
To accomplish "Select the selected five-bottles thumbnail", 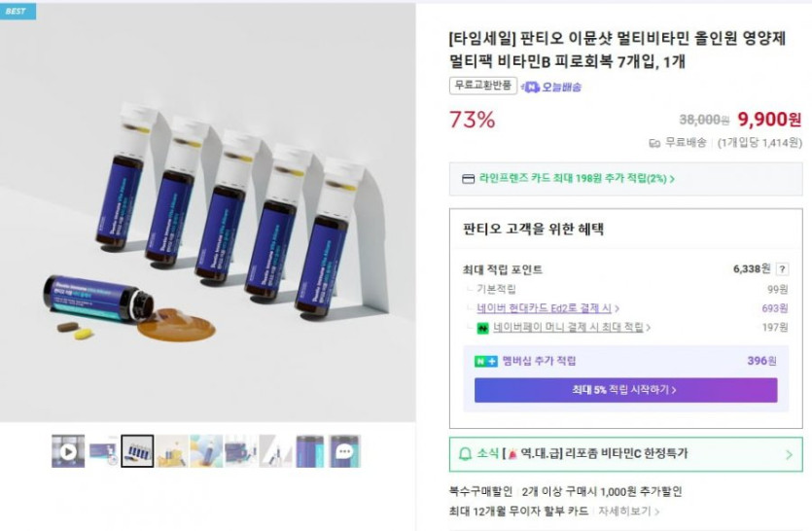I will point(137,451).
